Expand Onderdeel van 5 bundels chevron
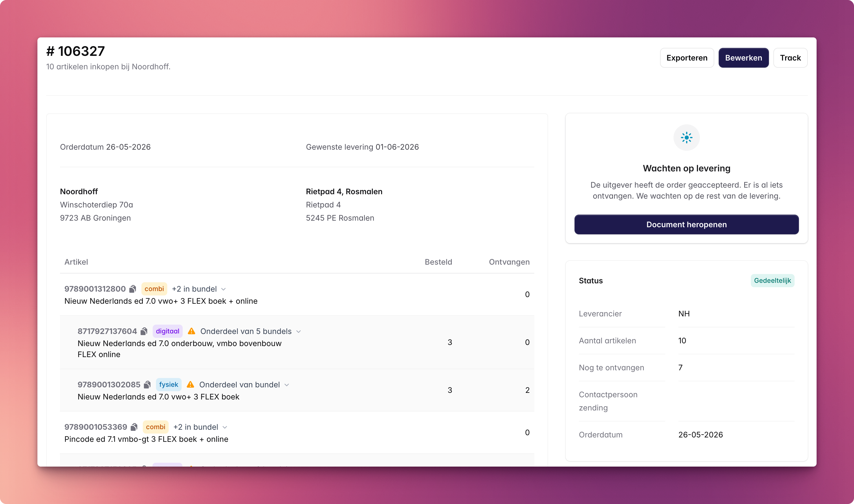Viewport: 854px width, 504px height. click(299, 332)
